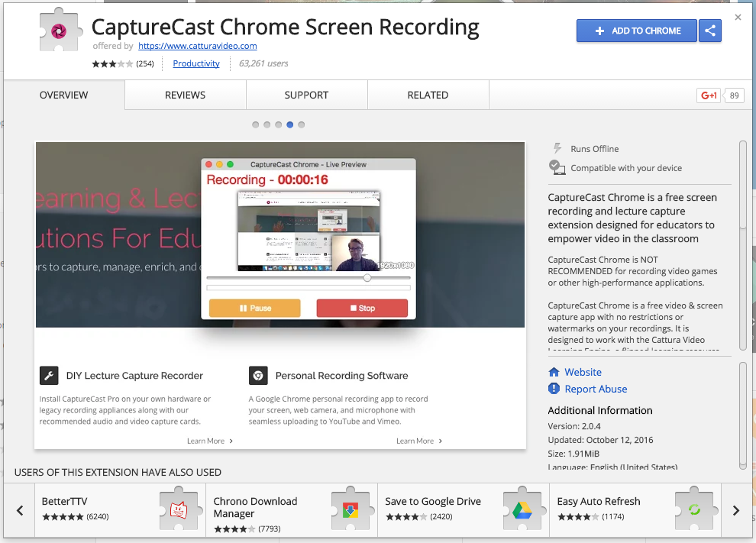
Task: Click the Stop button in the preview
Action: coord(362,308)
